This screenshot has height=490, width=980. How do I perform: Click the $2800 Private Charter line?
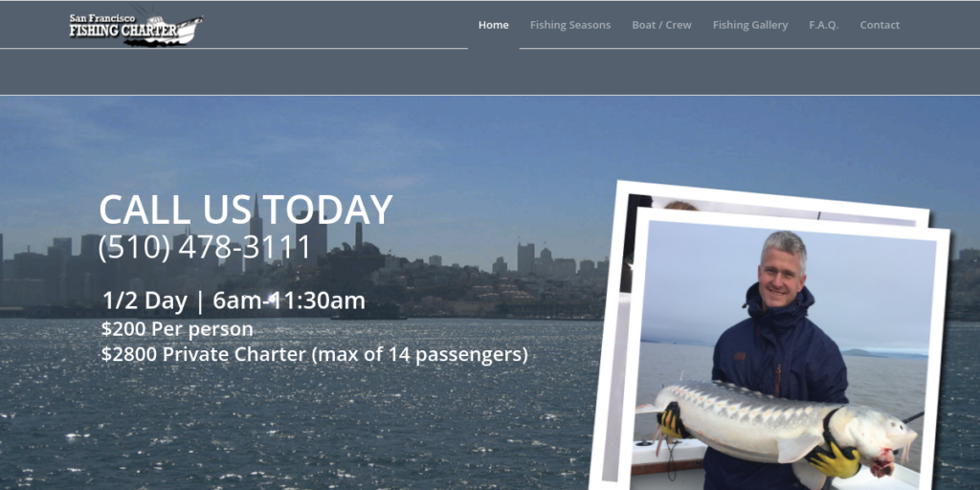(314, 355)
